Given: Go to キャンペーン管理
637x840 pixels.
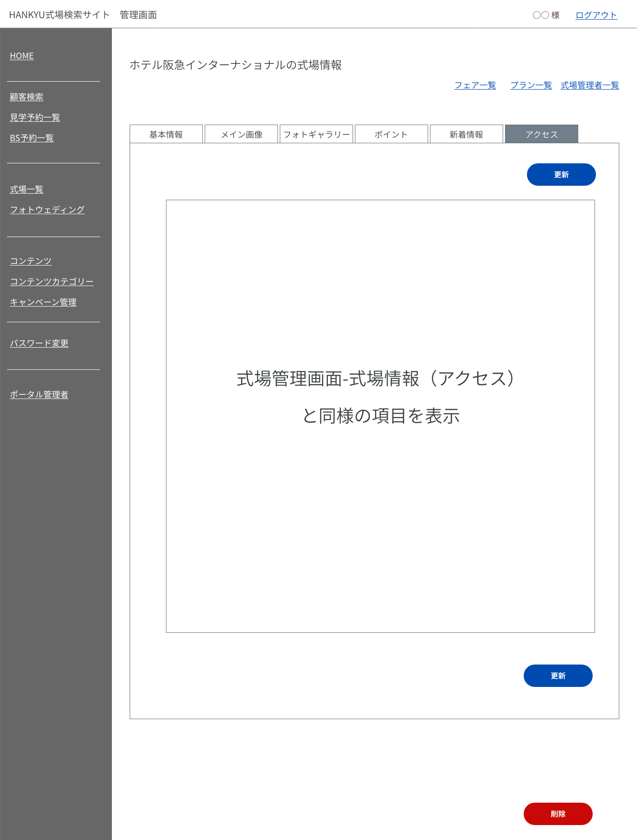Looking at the screenshot, I should coord(43,302).
